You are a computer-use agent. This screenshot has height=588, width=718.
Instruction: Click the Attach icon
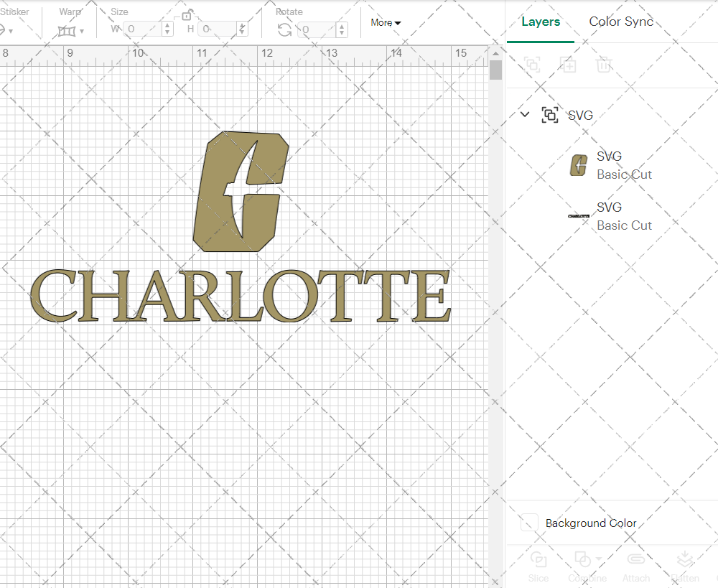(x=636, y=559)
